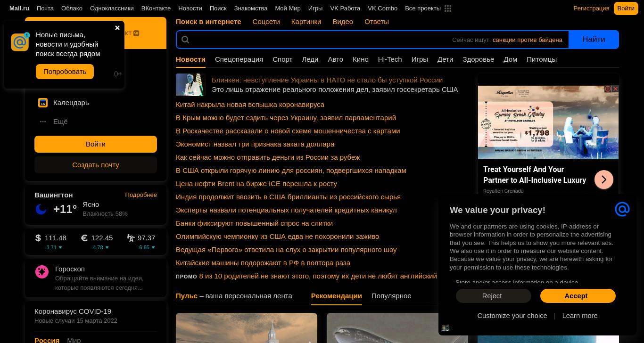The height and width of the screenshot is (343, 644).
Task: Switch coronavirus stats to Мир
Action: [74, 340]
